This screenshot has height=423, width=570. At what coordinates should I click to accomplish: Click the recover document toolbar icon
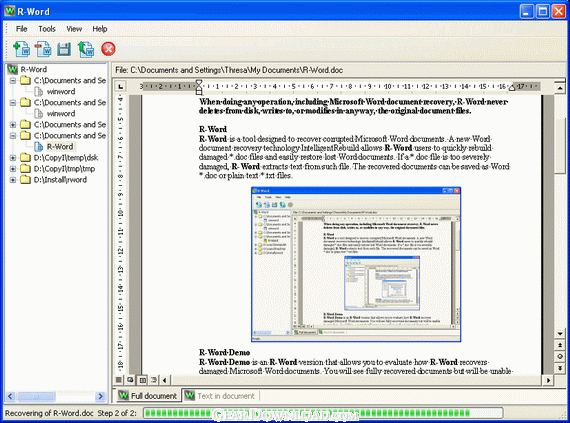[x=86, y=49]
